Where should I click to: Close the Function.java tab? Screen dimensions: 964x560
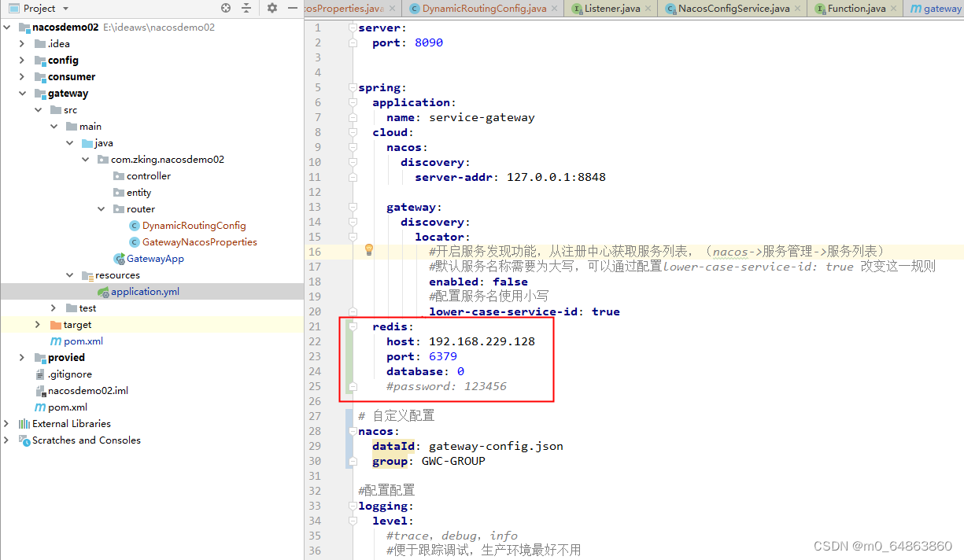(x=896, y=9)
